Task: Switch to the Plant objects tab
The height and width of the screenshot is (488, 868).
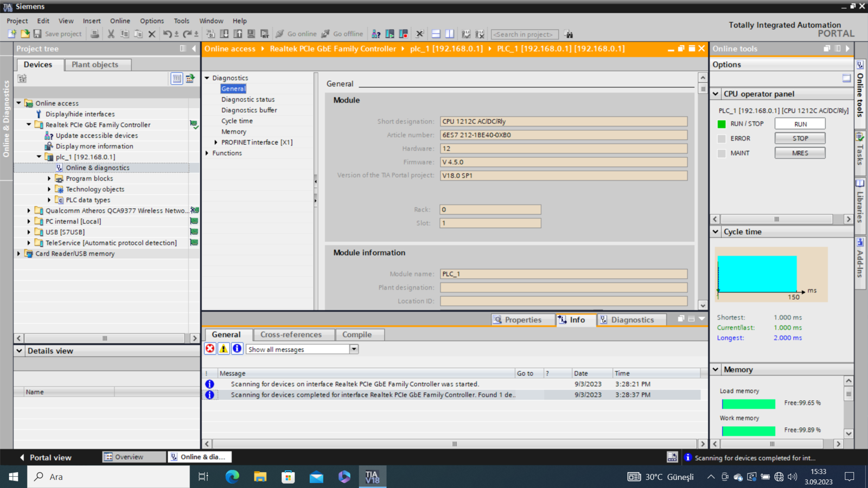Action: coord(98,65)
